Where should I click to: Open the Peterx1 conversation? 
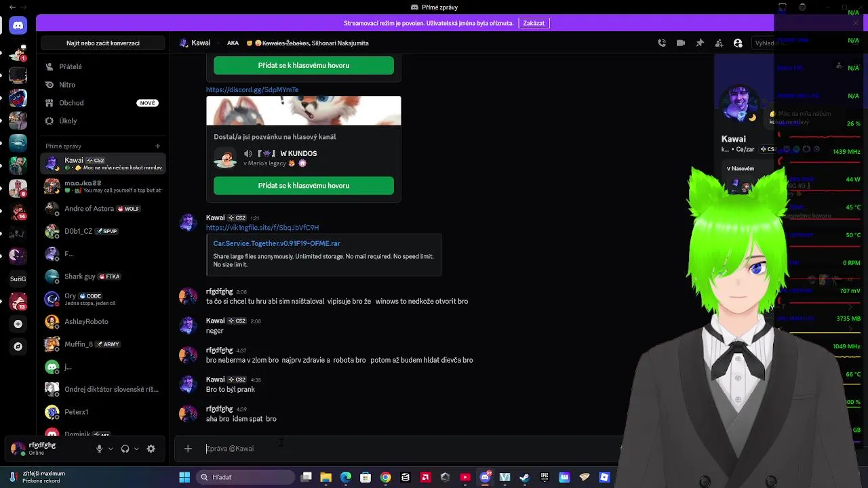pos(103,412)
